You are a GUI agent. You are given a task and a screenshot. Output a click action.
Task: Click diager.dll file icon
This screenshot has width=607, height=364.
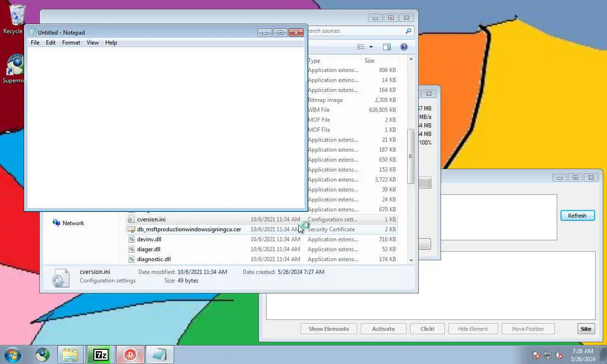tap(131, 249)
